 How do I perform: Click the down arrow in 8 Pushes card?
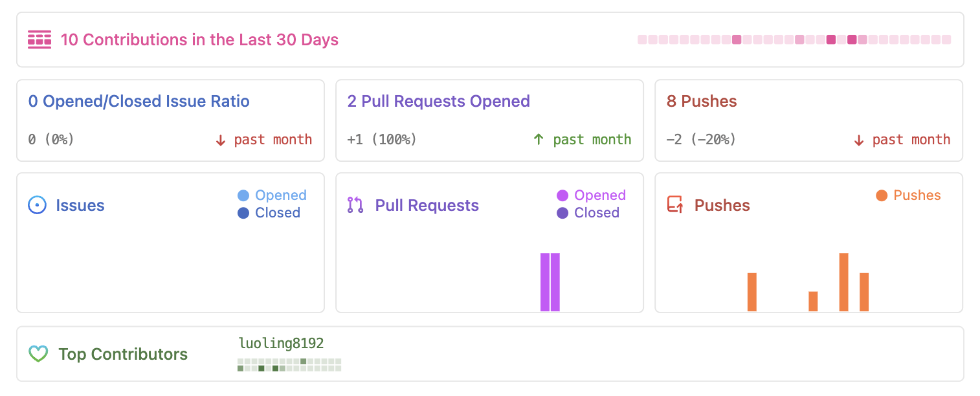click(x=859, y=140)
